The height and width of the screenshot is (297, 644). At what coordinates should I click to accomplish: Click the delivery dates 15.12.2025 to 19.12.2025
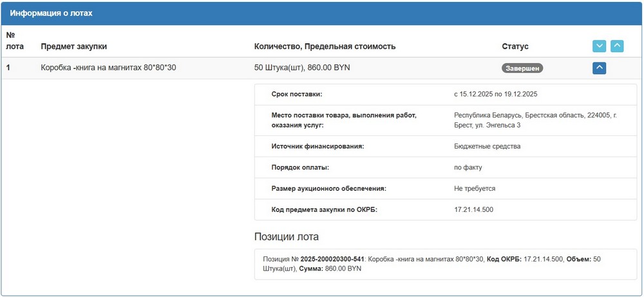(495, 94)
